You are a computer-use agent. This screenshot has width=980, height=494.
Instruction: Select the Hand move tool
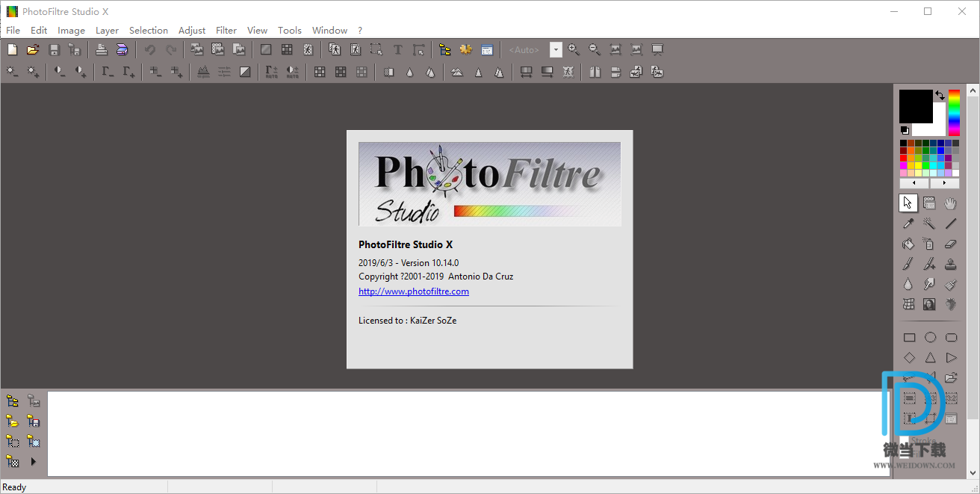951,203
